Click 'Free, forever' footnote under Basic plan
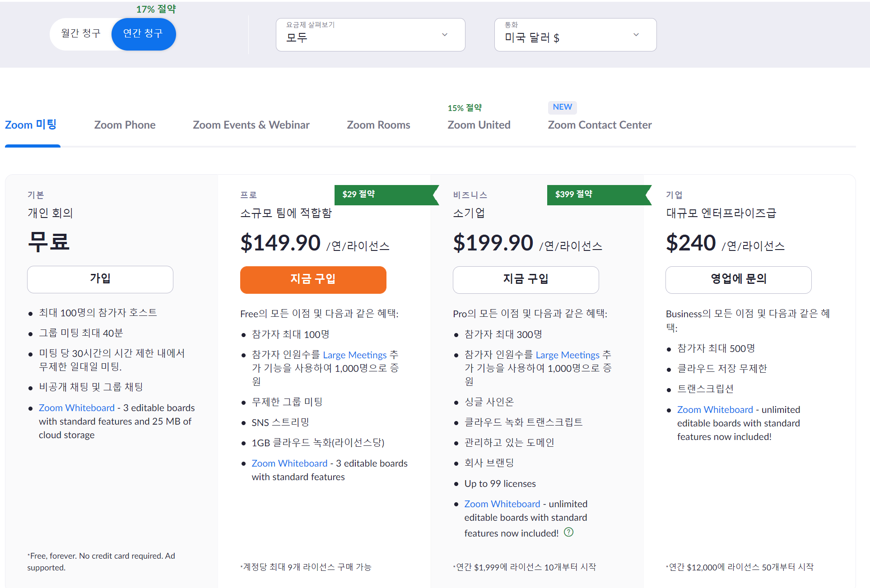This screenshot has width=870, height=588. tap(101, 562)
